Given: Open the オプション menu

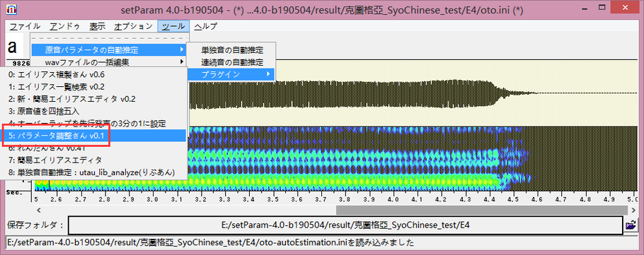Looking at the screenshot, I should click(x=134, y=27).
